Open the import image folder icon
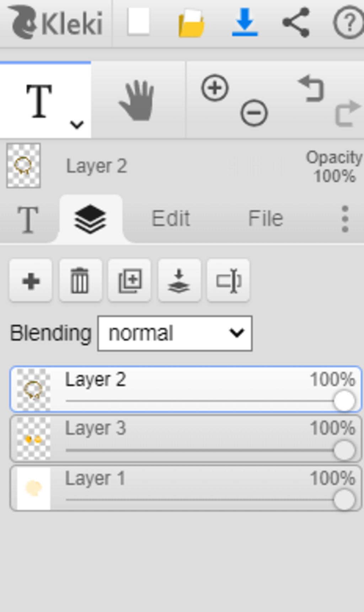Image resolution: width=364 pixels, height=612 pixels. coord(192,23)
